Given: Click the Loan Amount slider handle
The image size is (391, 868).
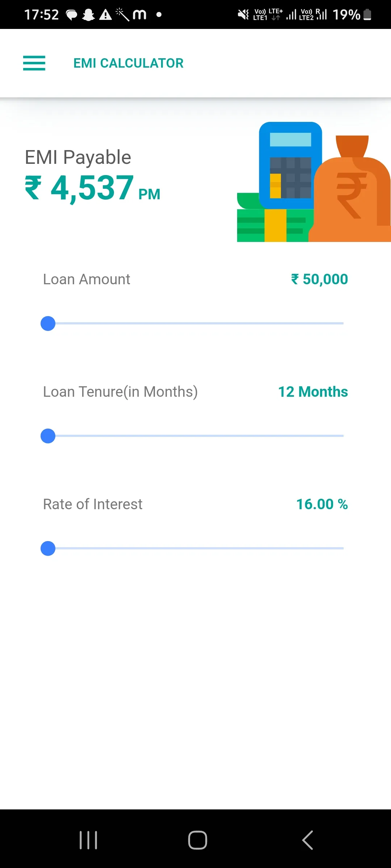Looking at the screenshot, I should pos(48,323).
